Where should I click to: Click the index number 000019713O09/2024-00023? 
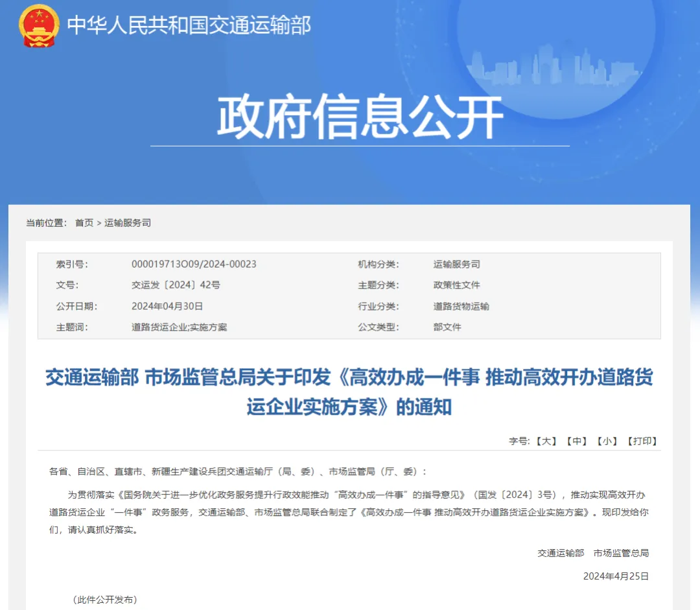pyautogui.click(x=194, y=264)
